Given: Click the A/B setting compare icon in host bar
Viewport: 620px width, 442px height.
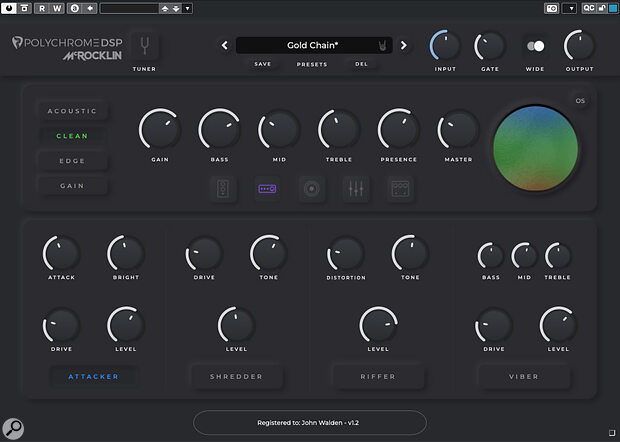Looking at the screenshot, I should [75, 8].
